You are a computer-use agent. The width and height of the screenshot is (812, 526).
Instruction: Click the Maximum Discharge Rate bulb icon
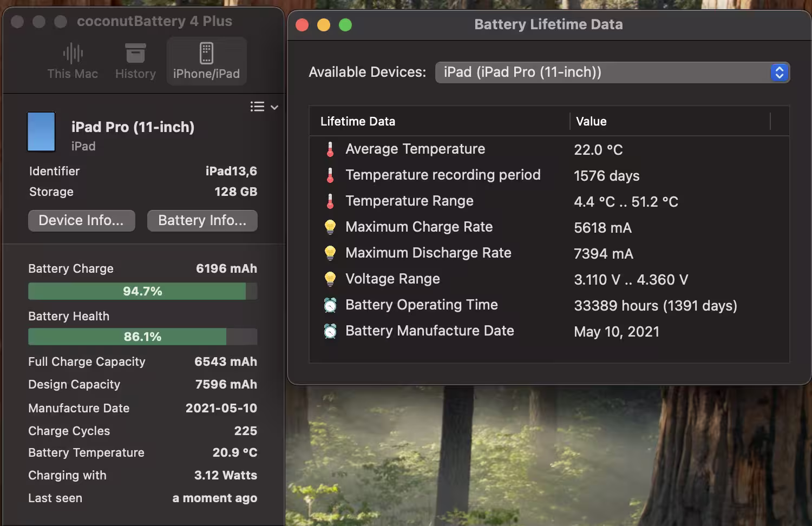pos(330,253)
